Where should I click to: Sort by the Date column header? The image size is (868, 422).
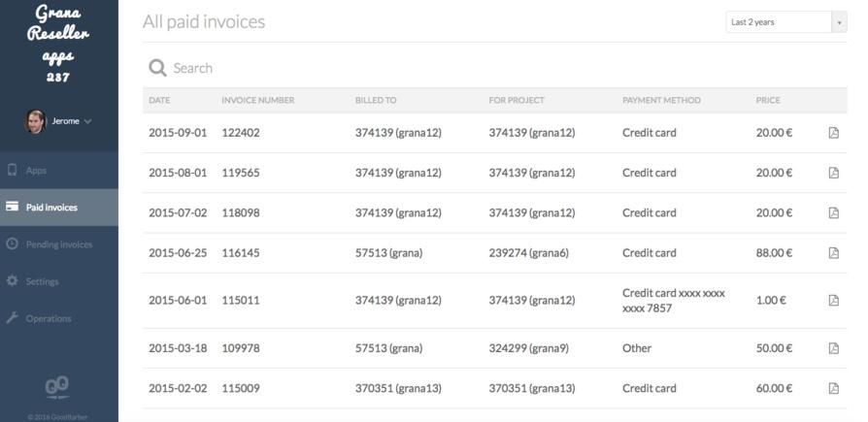pyautogui.click(x=159, y=100)
